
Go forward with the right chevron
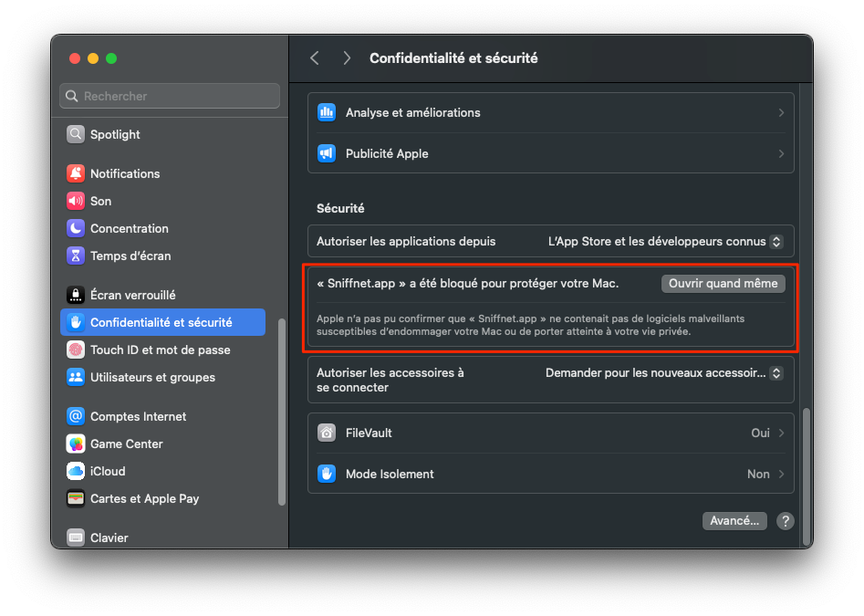point(347,57)
